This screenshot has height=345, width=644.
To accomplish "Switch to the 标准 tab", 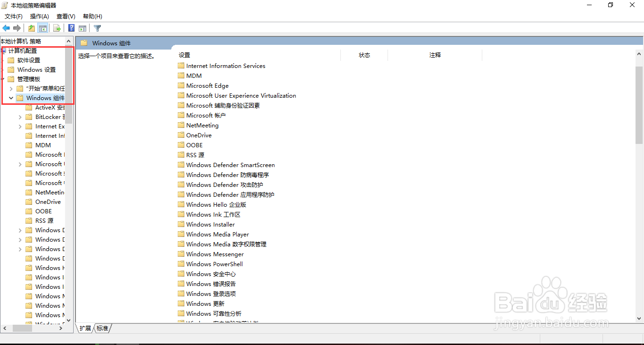I will coord(102,328).
